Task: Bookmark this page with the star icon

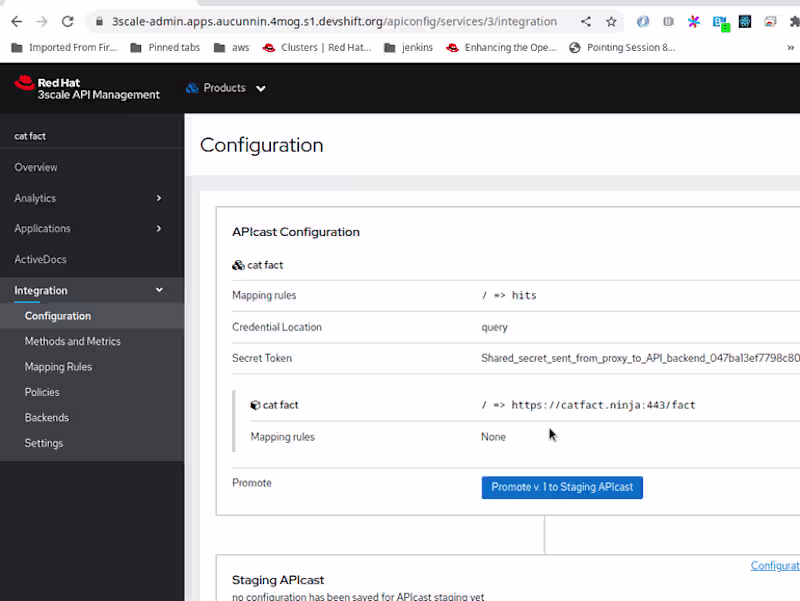Action: [x=611, y=21]
